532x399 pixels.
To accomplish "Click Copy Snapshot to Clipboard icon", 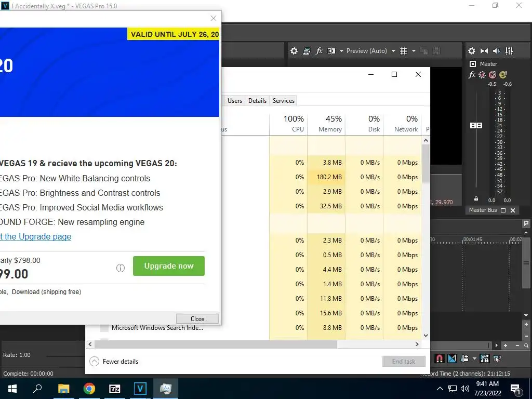I will [424, 51].
